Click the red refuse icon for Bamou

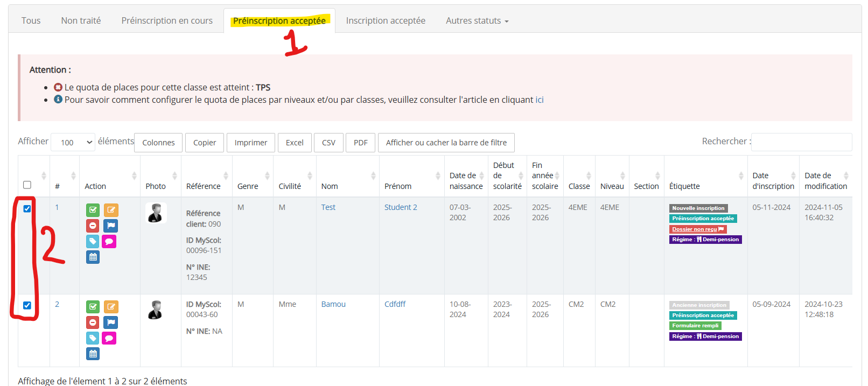pyautogui.click(x=93, y=322)
